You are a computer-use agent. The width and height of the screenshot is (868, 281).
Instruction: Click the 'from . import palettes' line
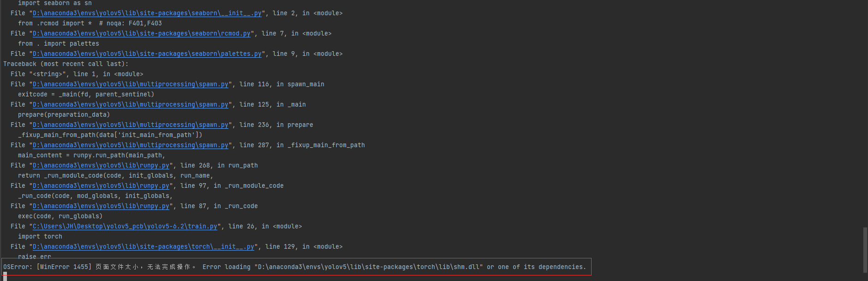click(59, 44)
